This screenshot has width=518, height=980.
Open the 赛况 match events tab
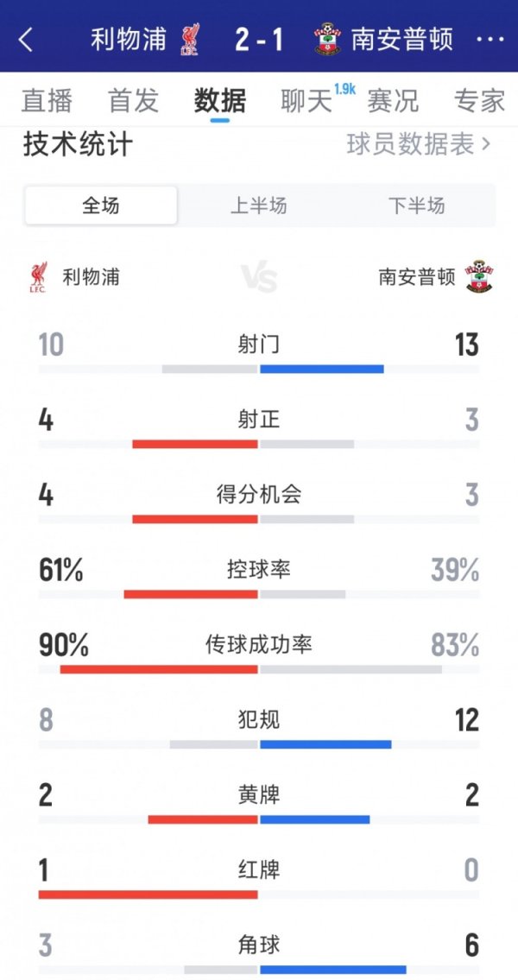393,100
